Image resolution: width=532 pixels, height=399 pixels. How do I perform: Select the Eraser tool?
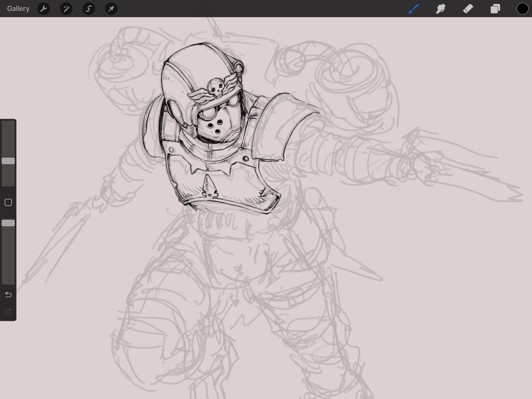coord(468,9)
